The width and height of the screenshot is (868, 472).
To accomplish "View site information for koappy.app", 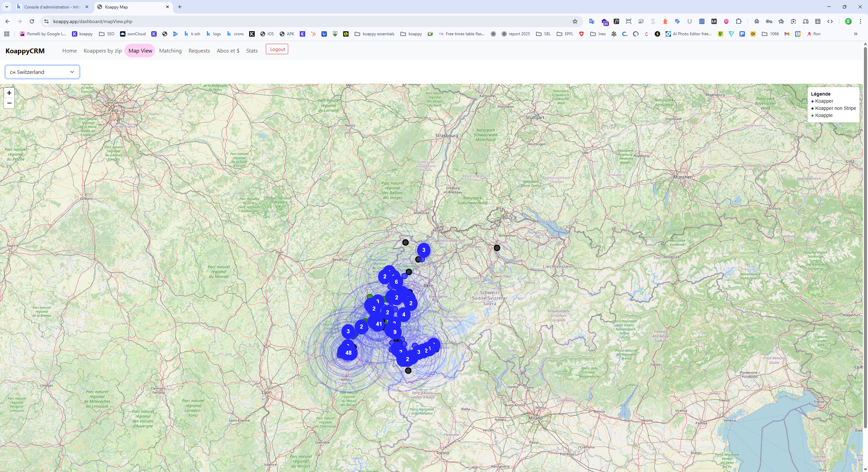I will [x=46, y=21].
